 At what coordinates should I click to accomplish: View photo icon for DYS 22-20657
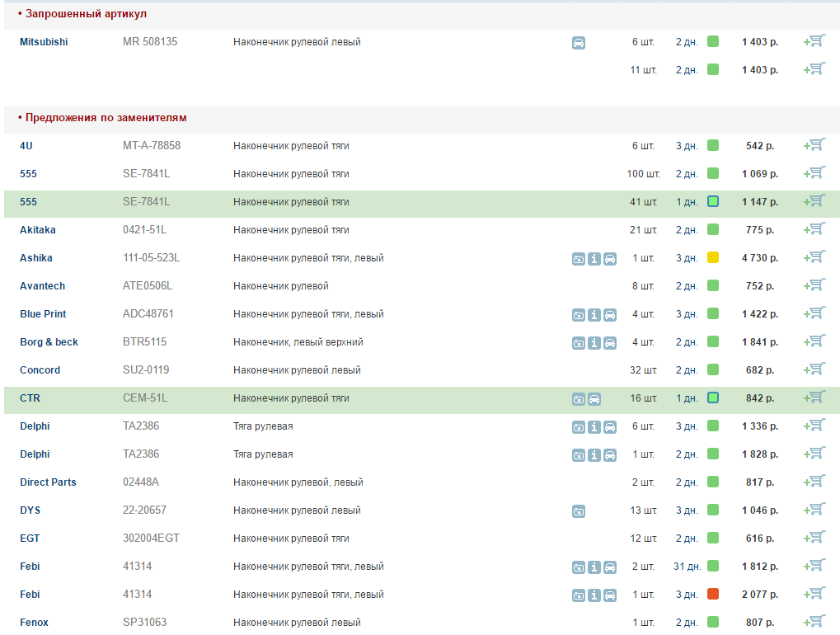(579, 511)
